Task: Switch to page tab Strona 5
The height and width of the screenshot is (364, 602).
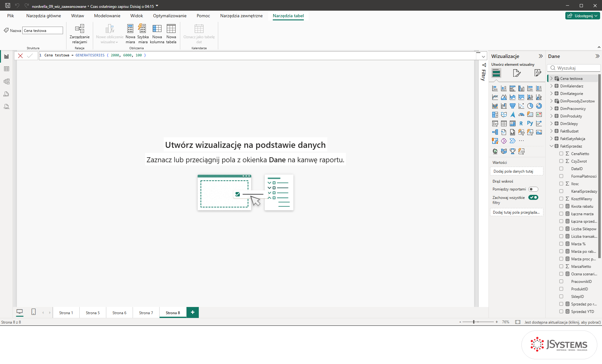Action: [93, 313]
